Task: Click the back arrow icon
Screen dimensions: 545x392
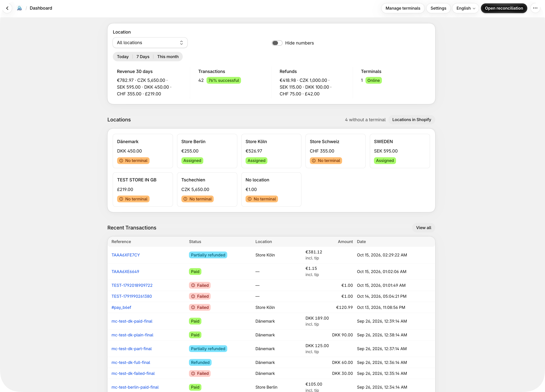Action: pos(8,8)
